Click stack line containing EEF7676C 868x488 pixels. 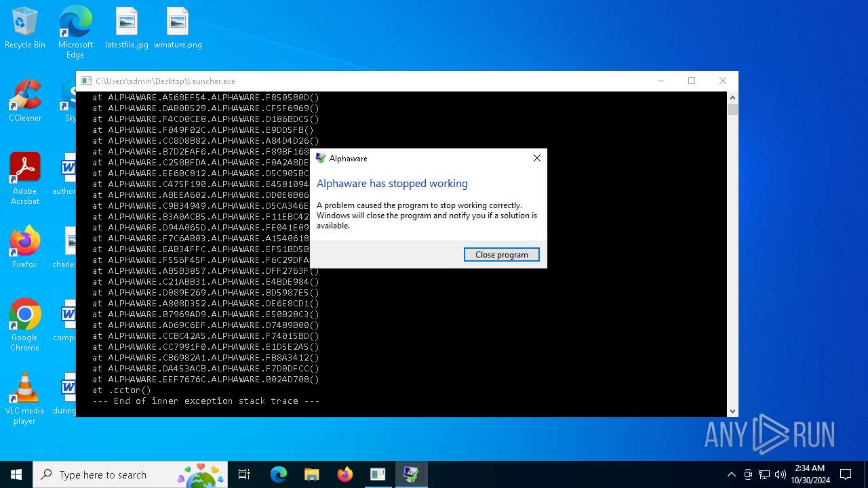[206, 380]
